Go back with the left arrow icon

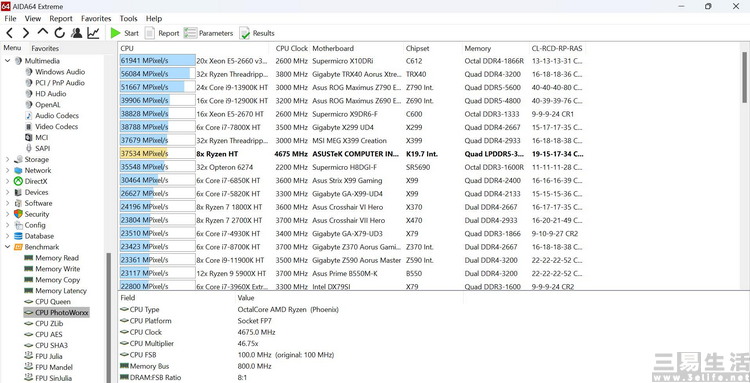pos(10,33)
